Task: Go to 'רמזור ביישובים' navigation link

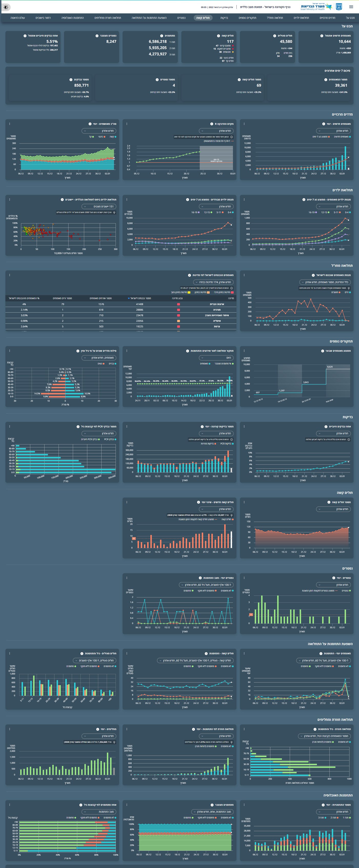Action: point(43,18)
